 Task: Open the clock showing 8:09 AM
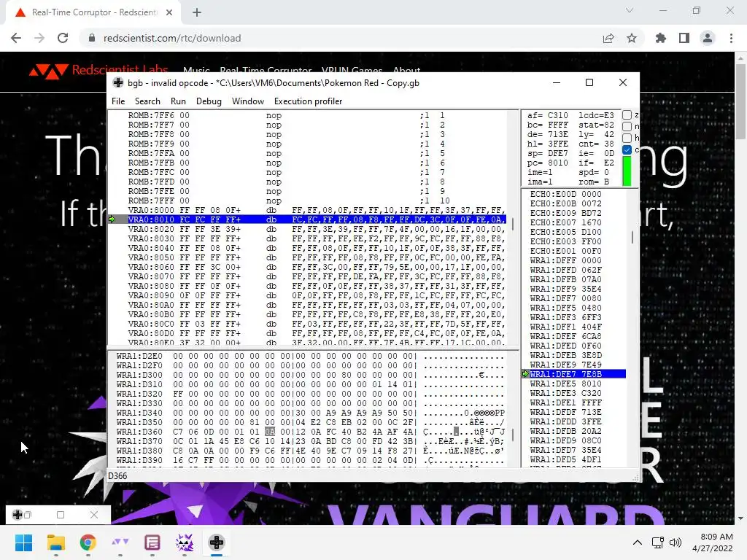click(712, 542)
